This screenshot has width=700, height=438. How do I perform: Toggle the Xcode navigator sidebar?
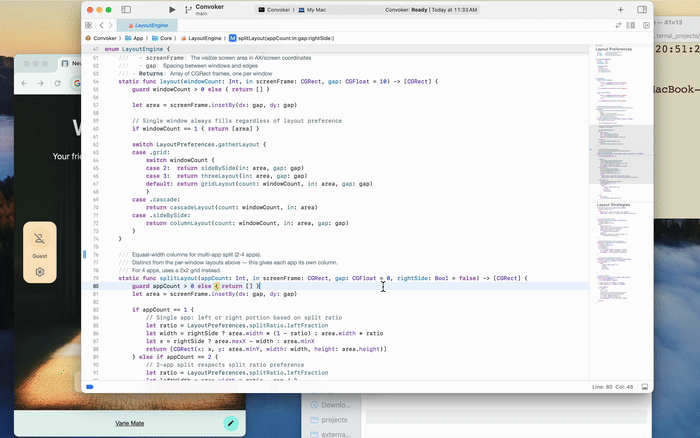126,9
